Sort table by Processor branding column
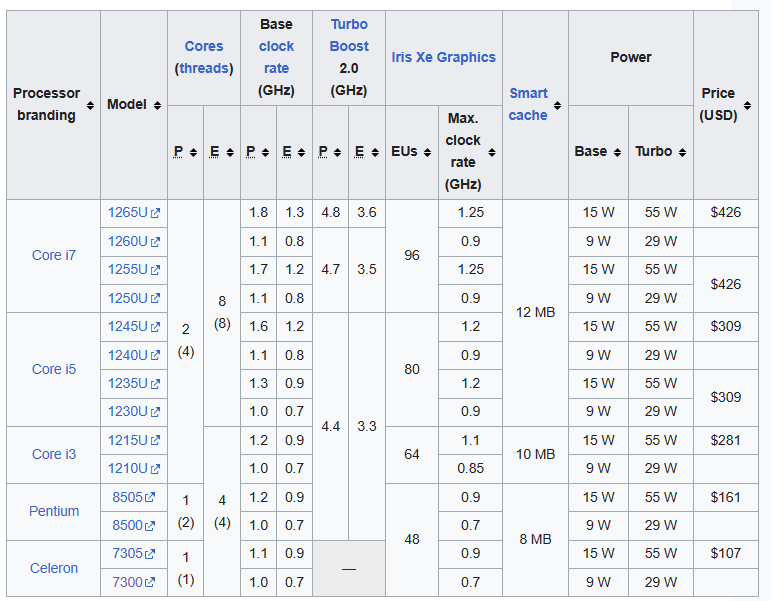 click(x=90, y=105)
